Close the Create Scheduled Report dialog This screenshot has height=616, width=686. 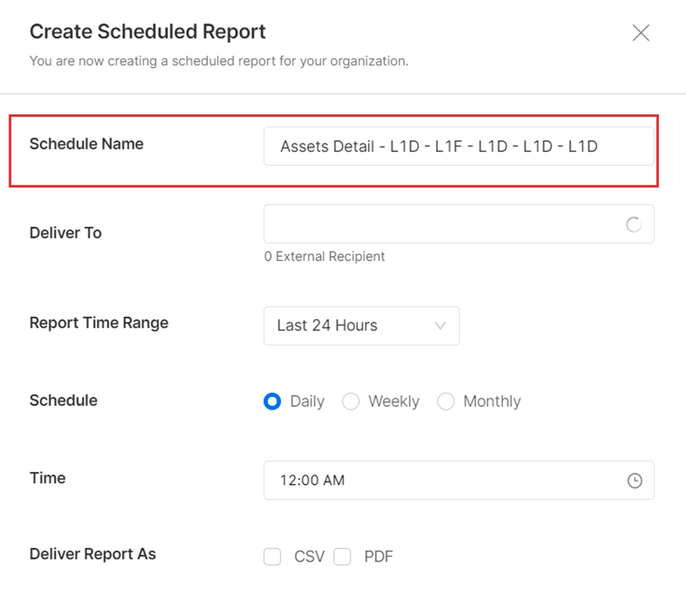(641, 33)
